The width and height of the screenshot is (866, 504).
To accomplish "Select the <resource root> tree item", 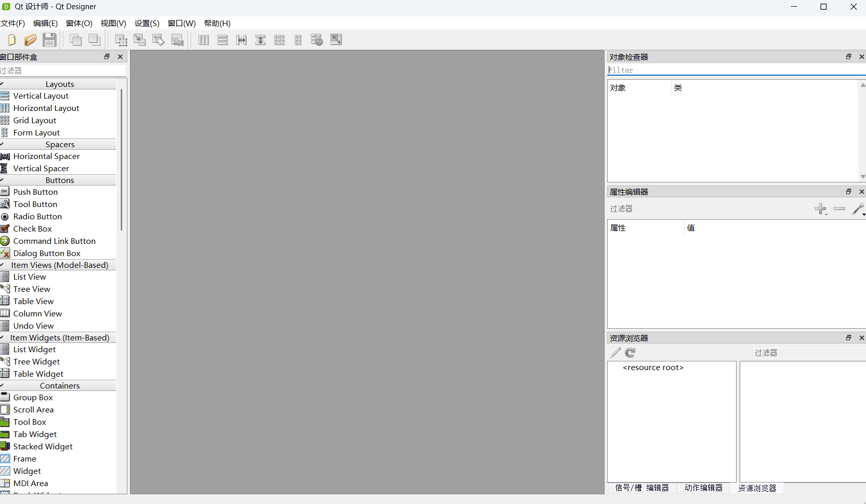I will (x=653, y=368).
